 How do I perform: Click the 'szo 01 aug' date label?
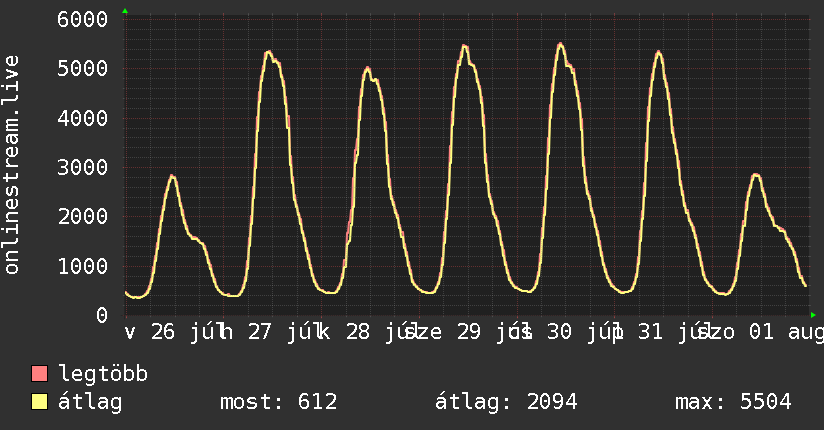(760, 332)
